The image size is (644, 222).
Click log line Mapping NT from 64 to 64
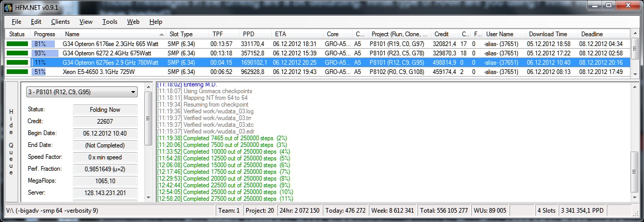coord(202,98)
